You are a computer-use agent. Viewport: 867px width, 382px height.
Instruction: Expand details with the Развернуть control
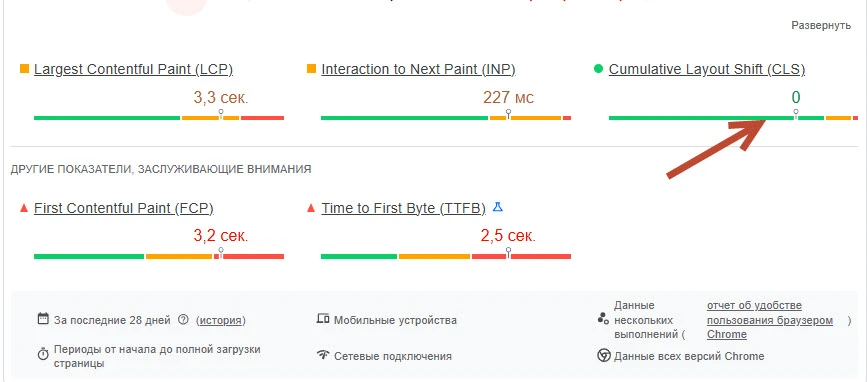click(x=821, y=25)
